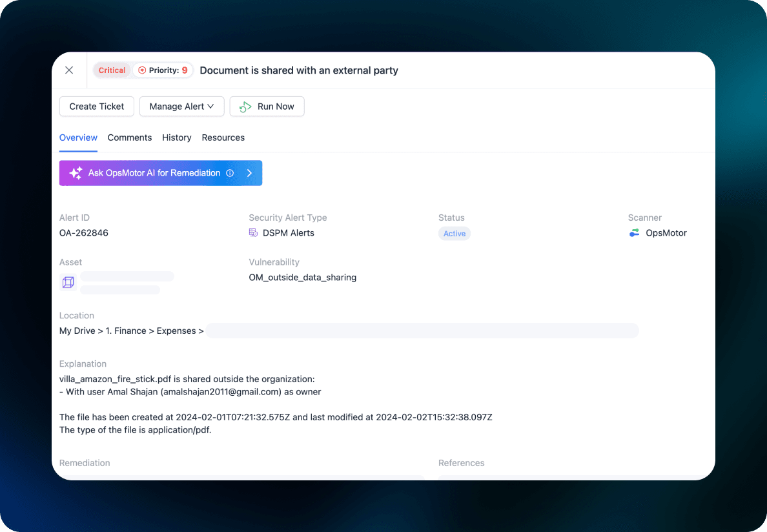The image size is (767, 532).
Task: Open the History tab
Action: click(x=177, y=138)
